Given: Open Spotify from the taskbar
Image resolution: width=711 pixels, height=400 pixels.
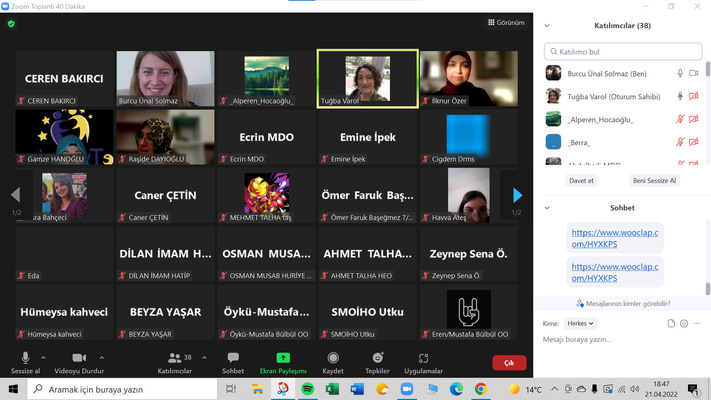Looking at the screenshot, I should 307,389.
